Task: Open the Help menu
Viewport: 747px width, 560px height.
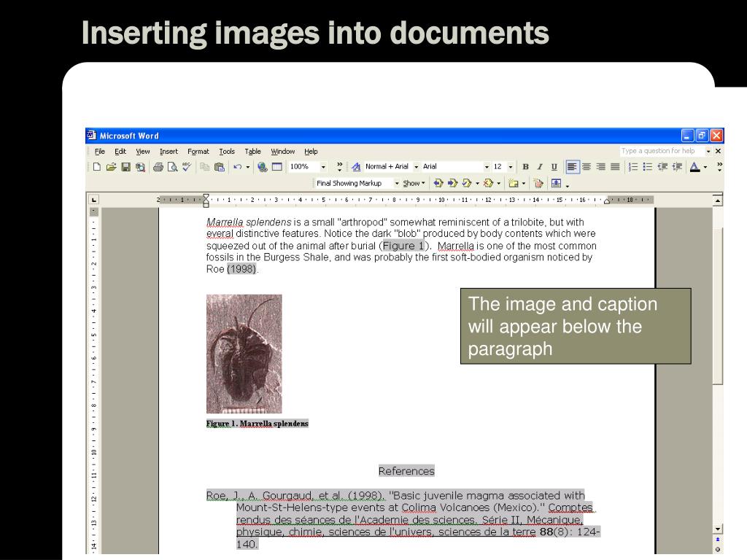Action: coord(311,152)
